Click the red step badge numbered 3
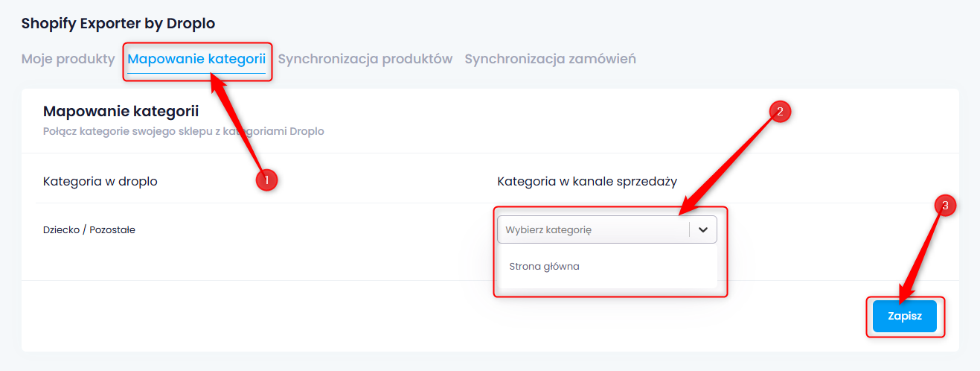The height and width of the screenshot is (371, 980). coord(944,205)
